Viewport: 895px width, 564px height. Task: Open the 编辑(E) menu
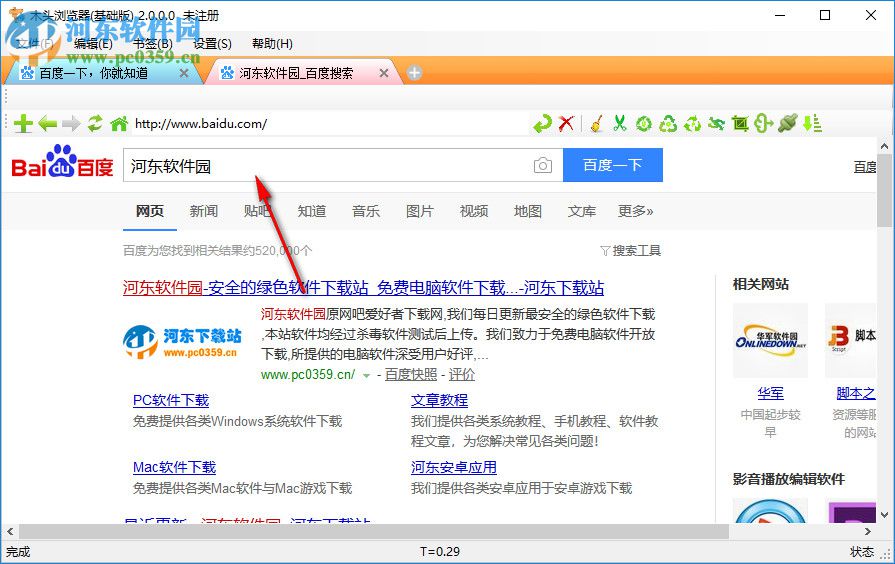click(x=93, y=44)
